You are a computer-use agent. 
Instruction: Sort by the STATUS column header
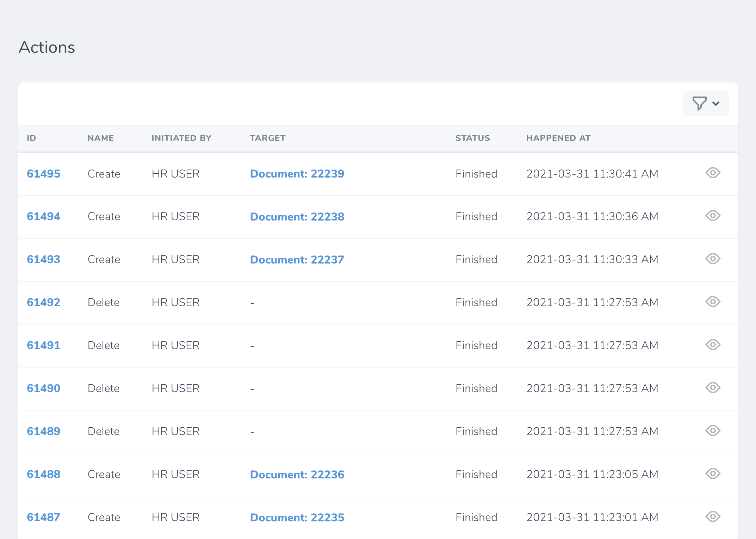(472, 138)
